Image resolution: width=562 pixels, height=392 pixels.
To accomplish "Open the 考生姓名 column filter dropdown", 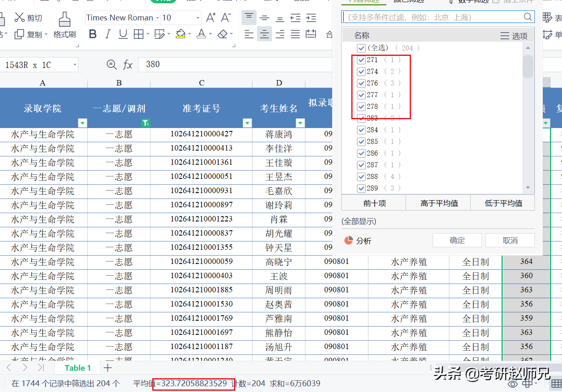I will coord(300,123).
